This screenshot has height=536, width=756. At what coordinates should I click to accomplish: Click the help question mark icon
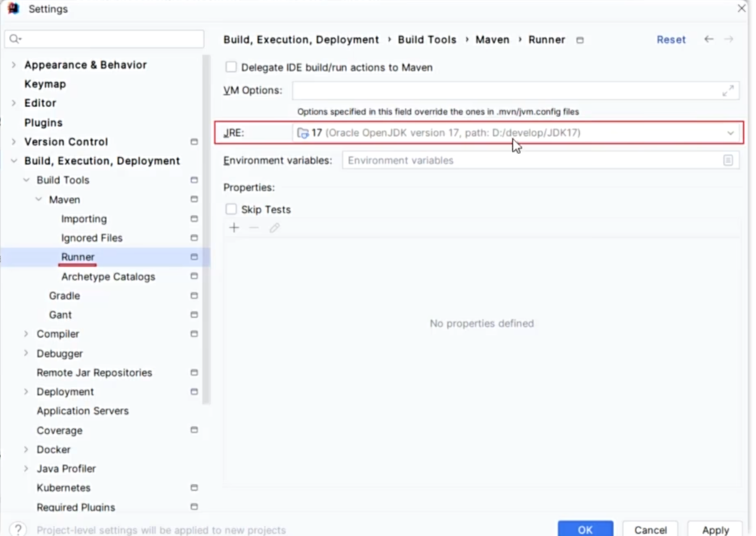click(18, 529)
